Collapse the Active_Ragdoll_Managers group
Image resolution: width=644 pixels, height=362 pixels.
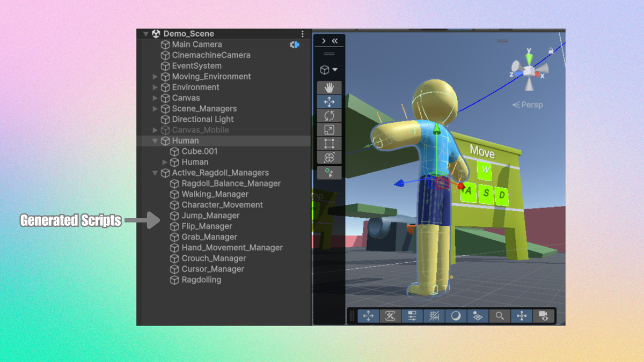155,173
